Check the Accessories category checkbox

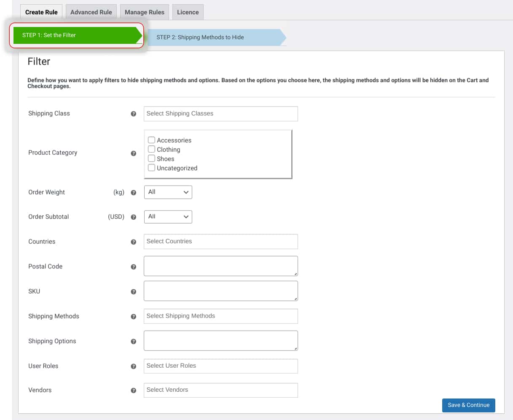point(151,140)
